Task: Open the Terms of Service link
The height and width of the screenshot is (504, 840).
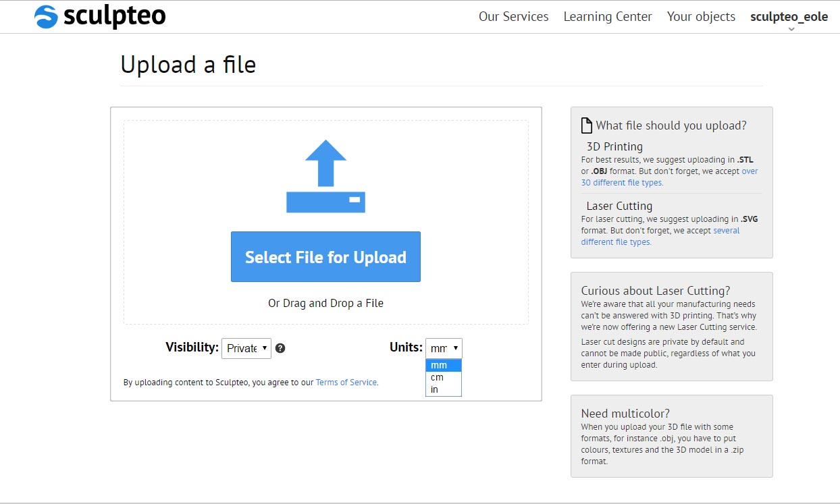Action: [x=346, y=383]
